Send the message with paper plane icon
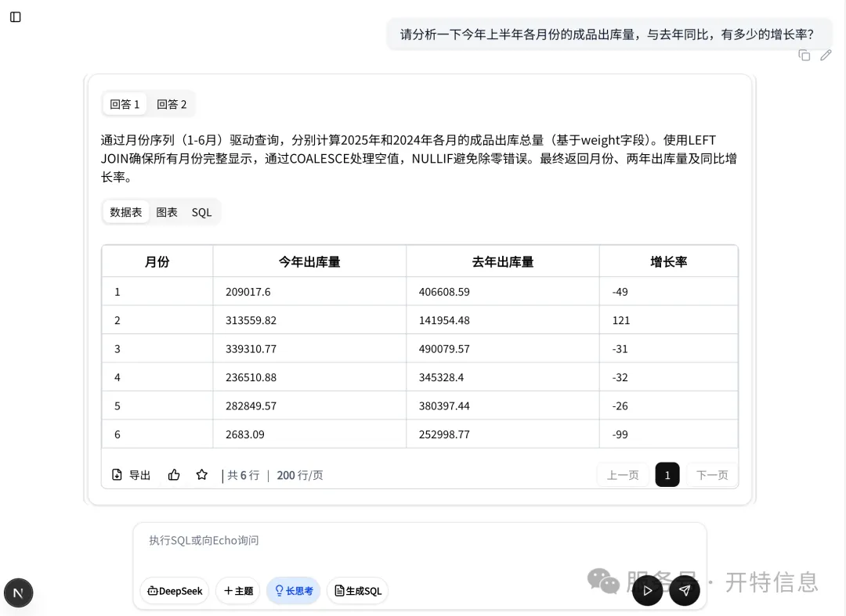The height and width of the screenshot is (616, 846). coord(684,590)
